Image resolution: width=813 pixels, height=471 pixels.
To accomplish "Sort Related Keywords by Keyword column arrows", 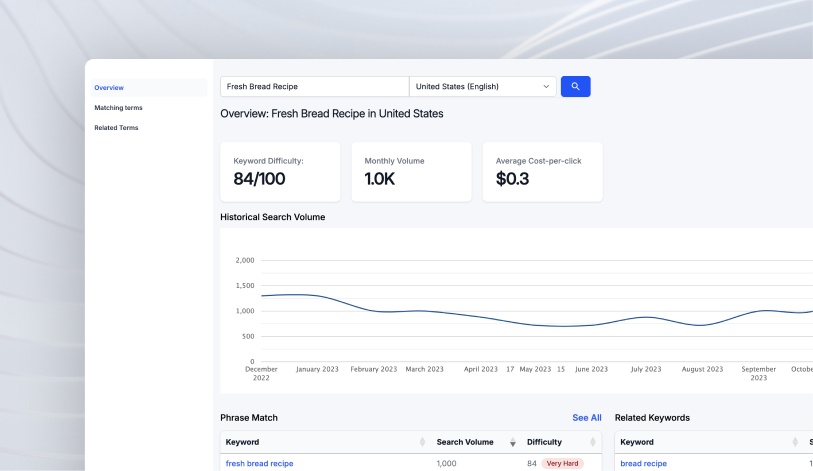I will (797, 442).
